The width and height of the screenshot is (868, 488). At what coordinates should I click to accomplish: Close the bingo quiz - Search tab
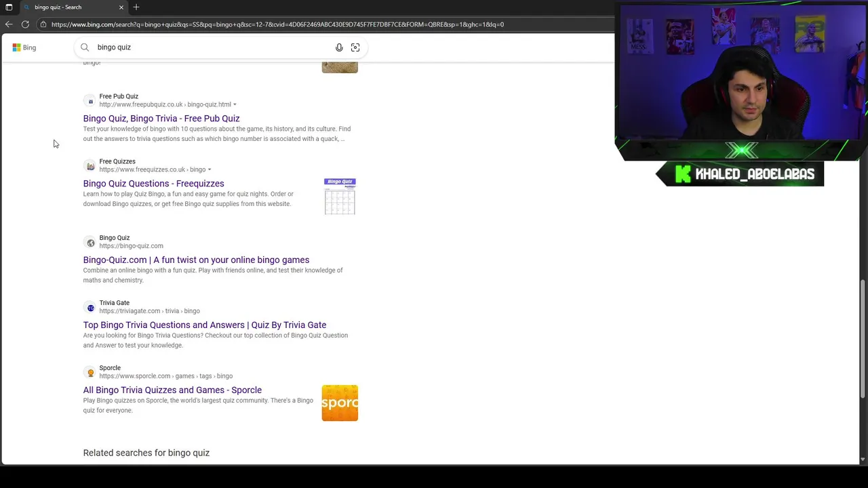click(121, 7)
